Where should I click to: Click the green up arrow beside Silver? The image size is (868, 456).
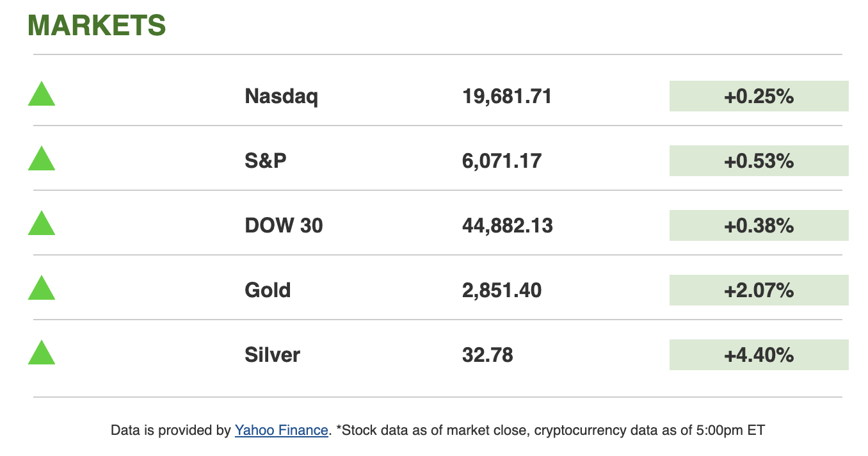click(x=42, y=354)
